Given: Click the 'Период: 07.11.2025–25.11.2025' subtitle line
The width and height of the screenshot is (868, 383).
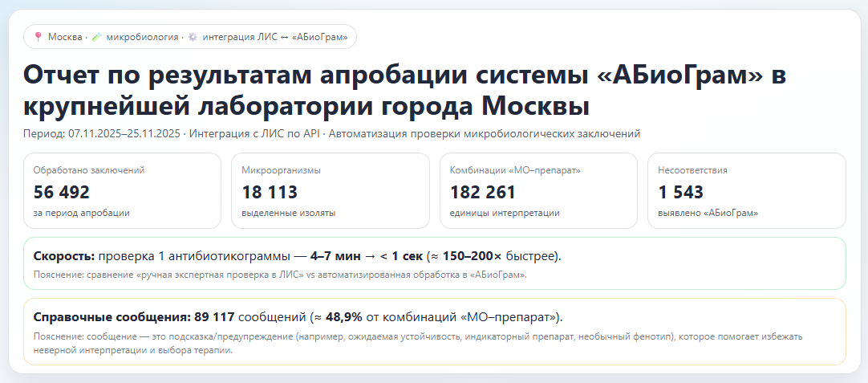Looking at the screenshot, I should [x=331, y=134].
